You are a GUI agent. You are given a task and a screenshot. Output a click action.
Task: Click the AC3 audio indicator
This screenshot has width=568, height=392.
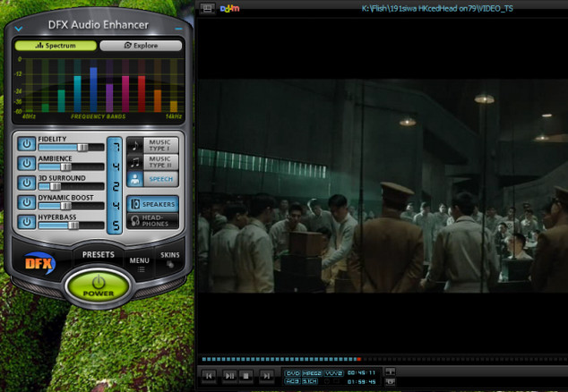292,381
